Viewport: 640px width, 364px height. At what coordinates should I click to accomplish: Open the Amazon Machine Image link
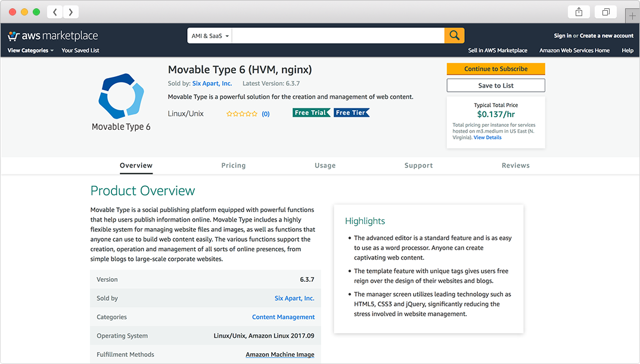[x=280, y=354]
